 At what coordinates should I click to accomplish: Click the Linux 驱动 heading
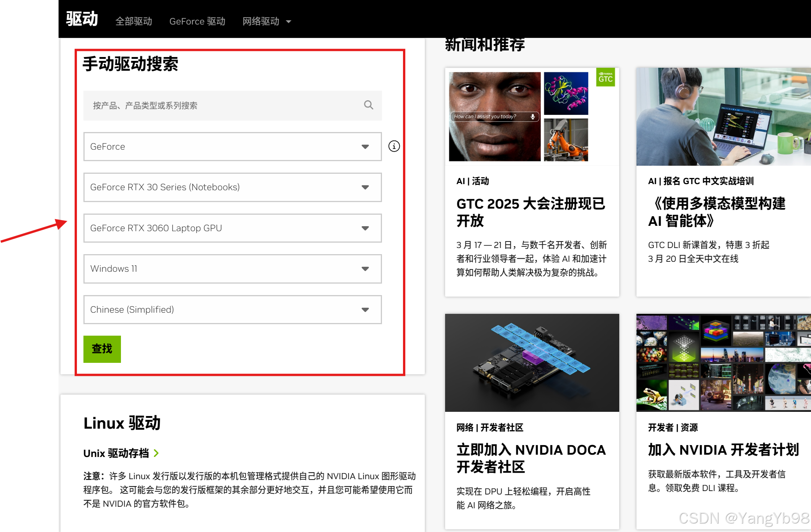coord(122,423)
